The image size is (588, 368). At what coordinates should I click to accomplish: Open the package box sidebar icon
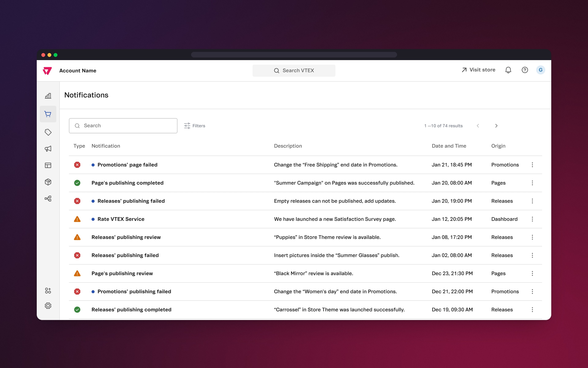pos(48,182)
